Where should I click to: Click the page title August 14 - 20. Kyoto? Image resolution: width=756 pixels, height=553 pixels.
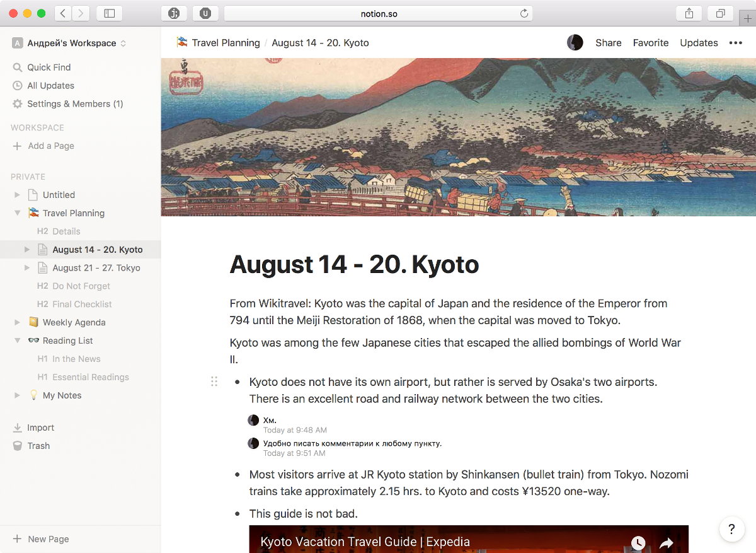coord(354,265)
